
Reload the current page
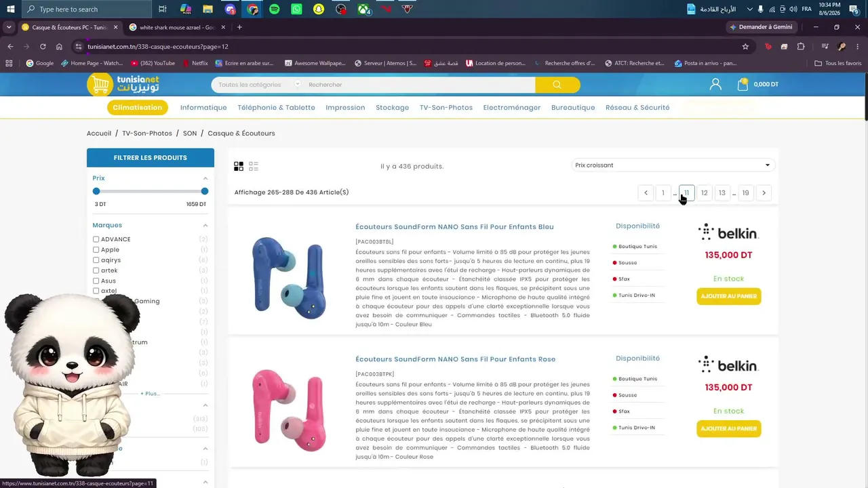(43, 47)
